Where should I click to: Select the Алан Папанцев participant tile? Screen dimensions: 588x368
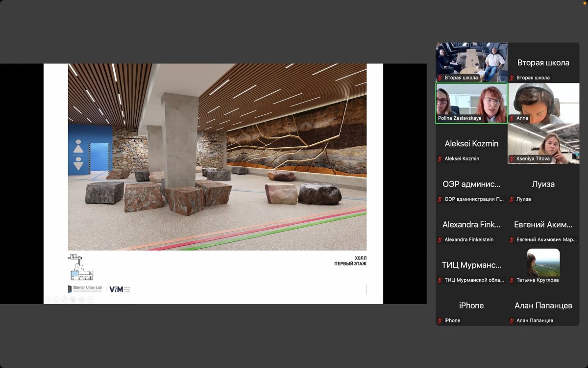coord(543,306)
